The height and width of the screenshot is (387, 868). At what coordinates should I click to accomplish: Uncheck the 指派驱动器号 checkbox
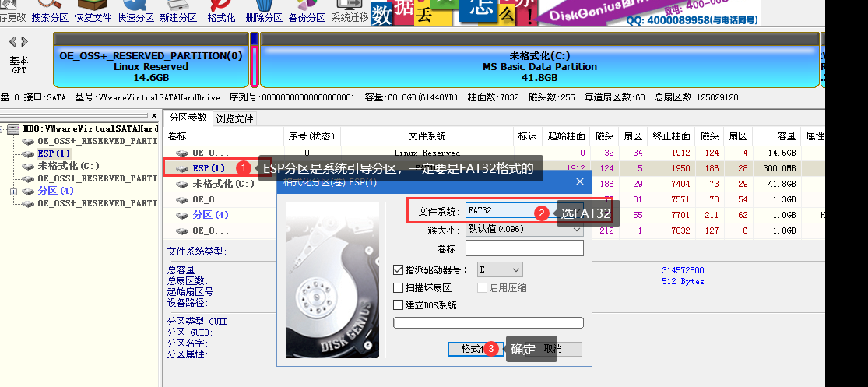398,270
